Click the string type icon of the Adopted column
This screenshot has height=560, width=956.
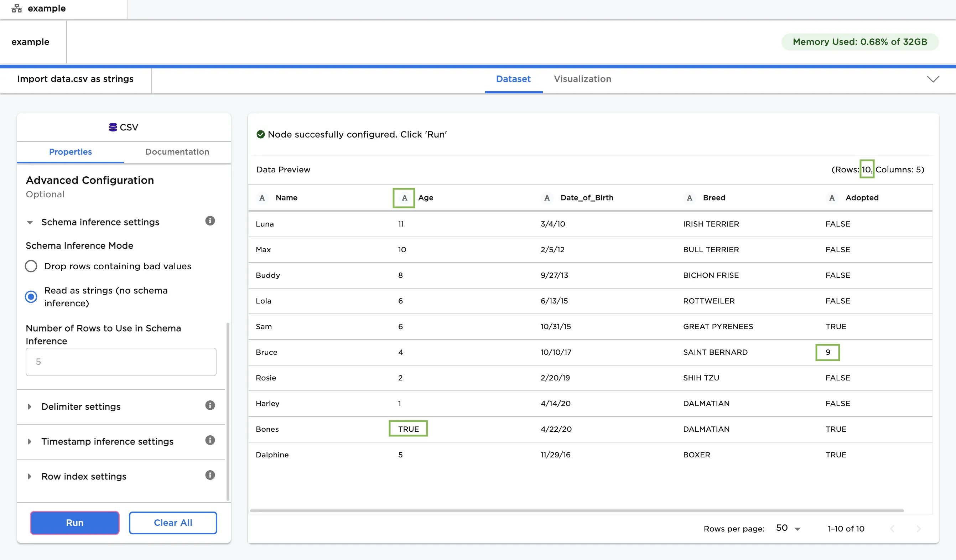pos(832,198)
